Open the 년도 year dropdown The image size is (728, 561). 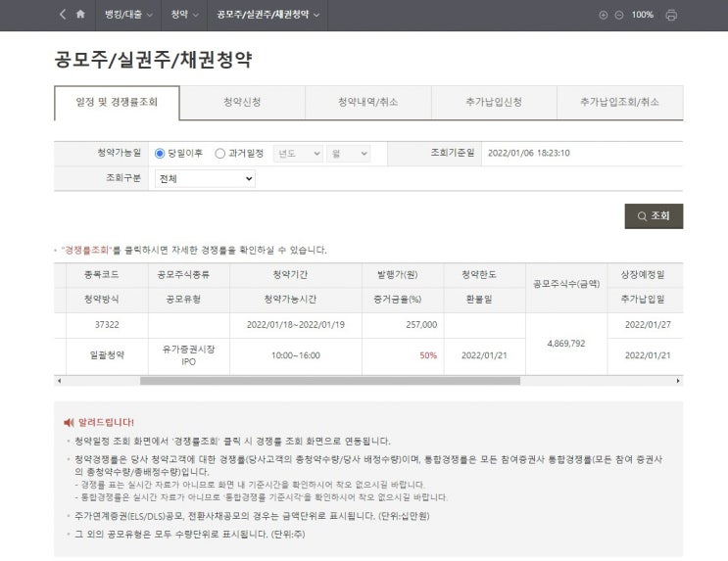[x=298, y=154]
